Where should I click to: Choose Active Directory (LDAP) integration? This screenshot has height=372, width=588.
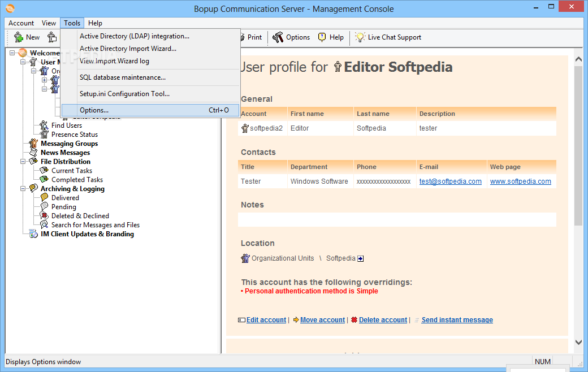[x=150, y=36]
